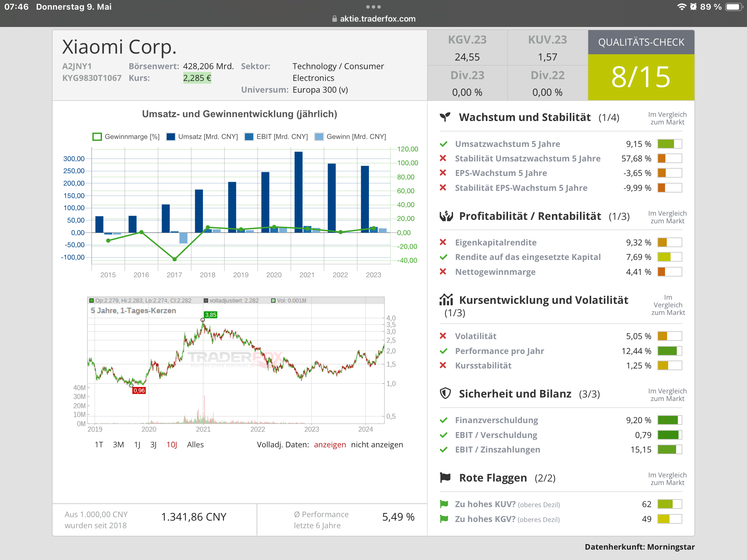Click the black flag icon beside Rote Flaggen
The image size is (747, 560).
point(445,477)
